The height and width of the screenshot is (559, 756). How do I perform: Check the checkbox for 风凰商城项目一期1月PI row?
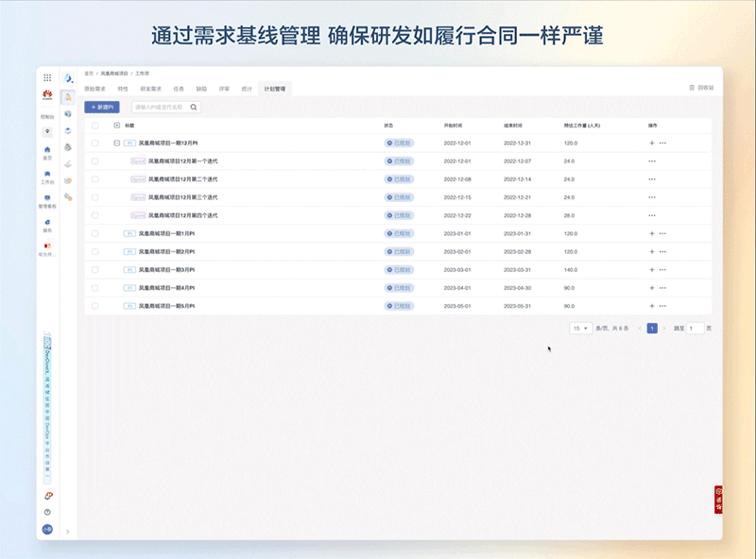tap(93, 233)
